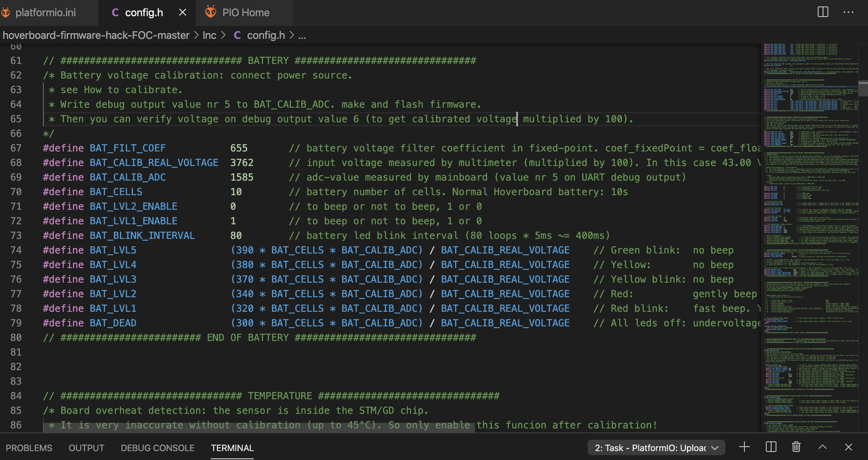This screenshot has height=460, width=868.
Task: Open the DEBUG CONSOLE panel tab
Action: click(158, 448)
